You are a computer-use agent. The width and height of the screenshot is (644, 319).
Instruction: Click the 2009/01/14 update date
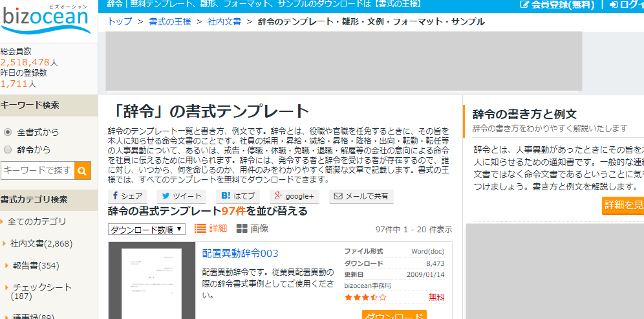pyautogui.click(x=425, y=274)
